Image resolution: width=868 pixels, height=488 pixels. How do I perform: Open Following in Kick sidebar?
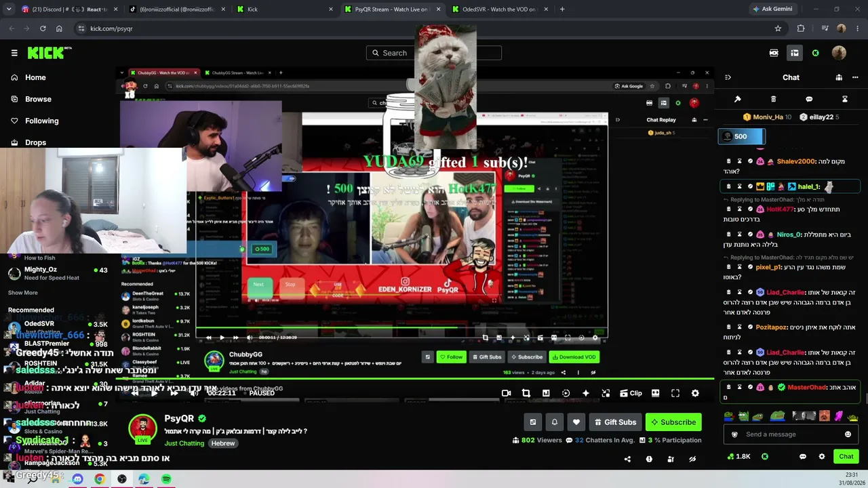click(x=35, y=121)
